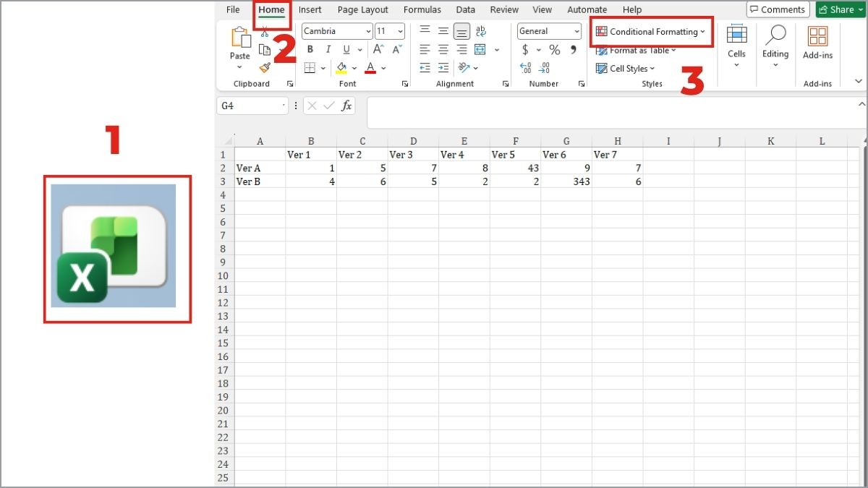Open the General number format dropdown
The height and width of the screenshot is (488, 868).
[x=576, y=31]
